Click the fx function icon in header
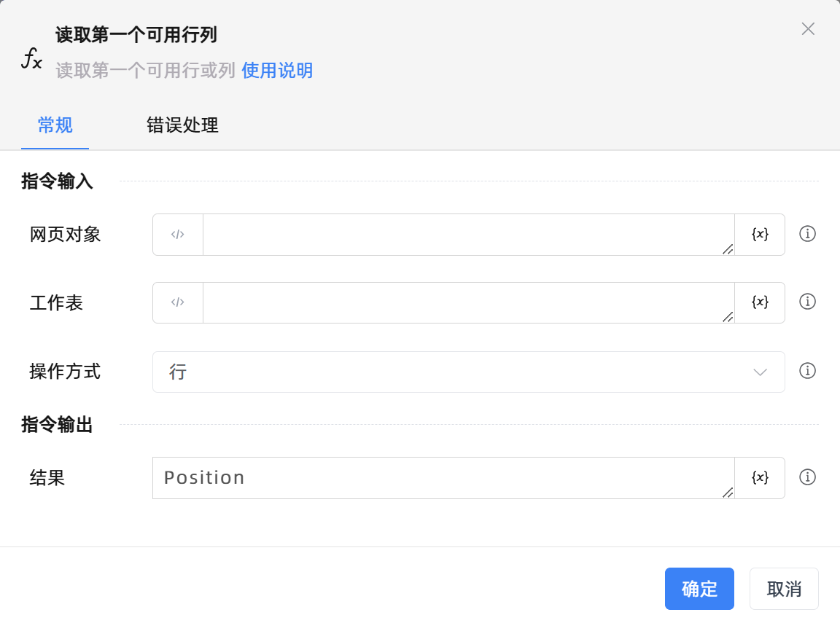The height and width of the screenshot is (631, 840). [31, 58]
